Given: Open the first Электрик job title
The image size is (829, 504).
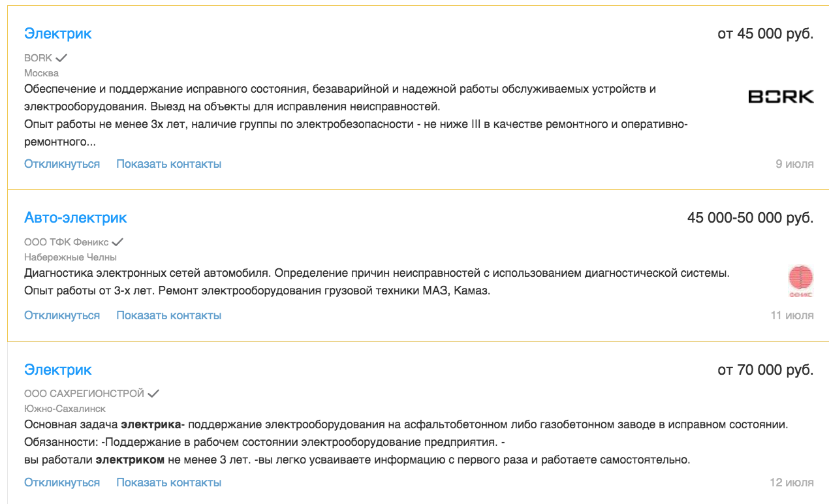Looking at the screenshot, I should [58, 34].
